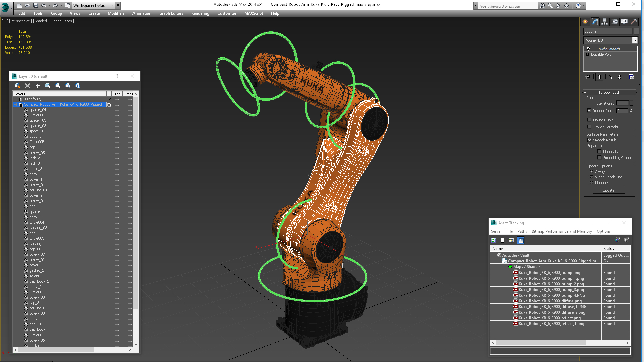Open the Modifiers menu
644x362 pixels.
click(116, 13)
